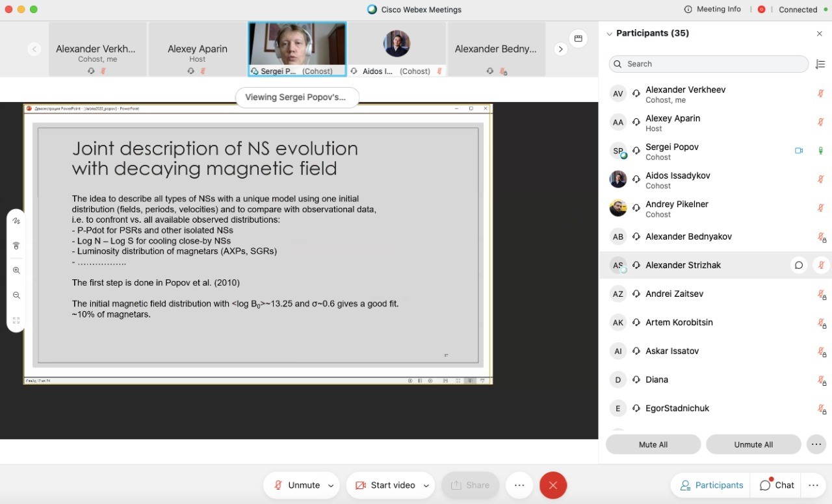The width and height of the screenshot is (832, 504).
Task: Click the red end meeting button
Action: pyautogui.click(x=553, y=485)
